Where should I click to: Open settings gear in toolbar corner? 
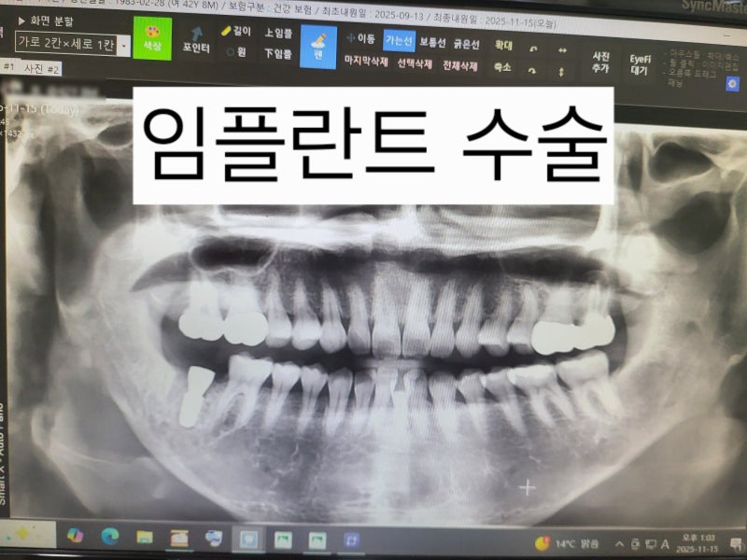[x=732, y=84]
